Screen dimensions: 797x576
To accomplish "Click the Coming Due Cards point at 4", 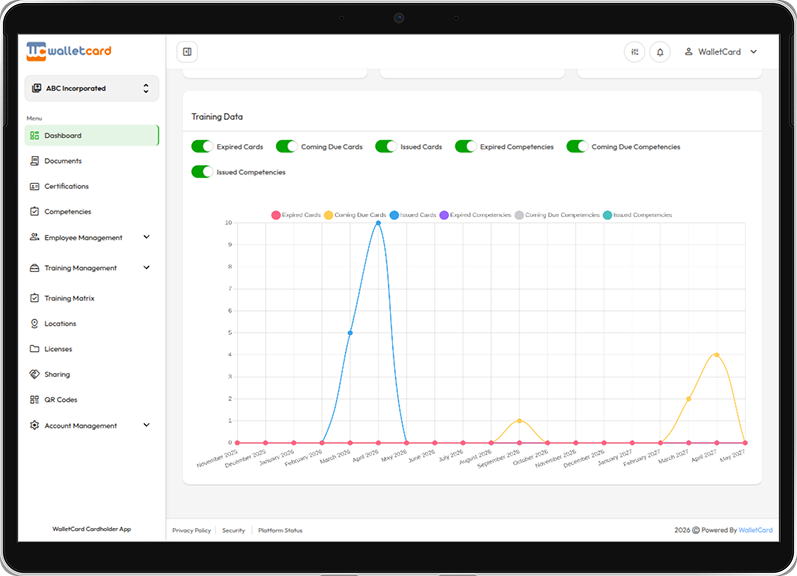I will pyautogui.click(x=717, y=355).
